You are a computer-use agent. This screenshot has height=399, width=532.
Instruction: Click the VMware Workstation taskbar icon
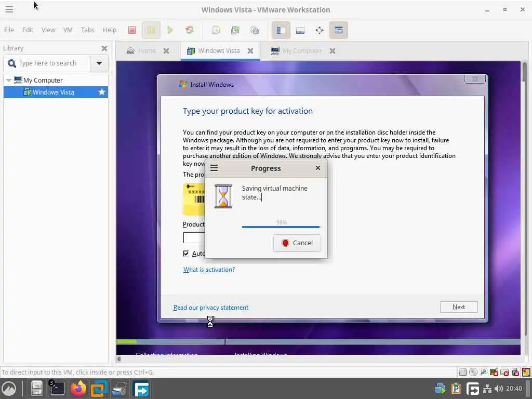click(99, 389)
